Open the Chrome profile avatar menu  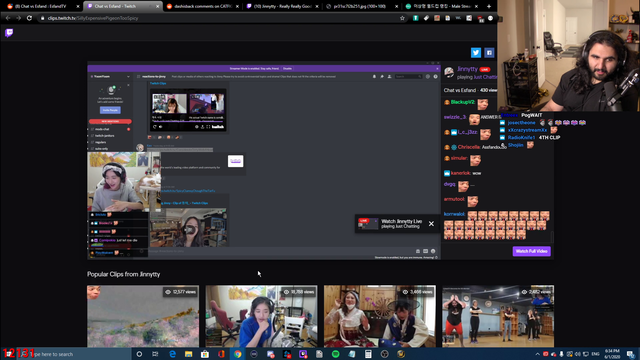490,18
